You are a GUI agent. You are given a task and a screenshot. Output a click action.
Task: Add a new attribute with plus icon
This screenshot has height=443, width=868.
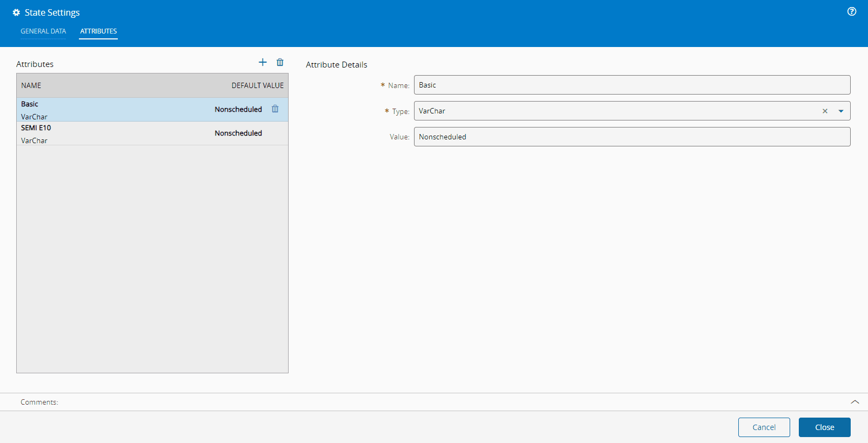click(263, 62)
